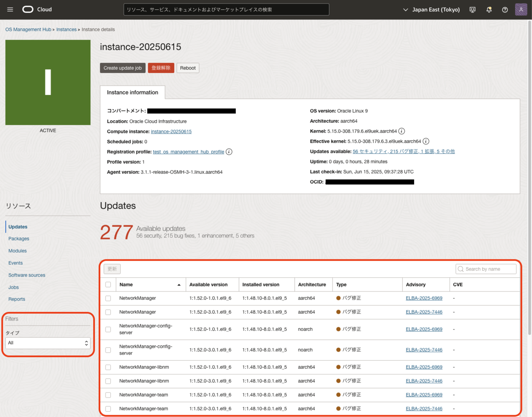This screenshot has height=417, width=532.
Task: Check NetworkManager-team row with ELBA-2025-7446
Action: 108,409
